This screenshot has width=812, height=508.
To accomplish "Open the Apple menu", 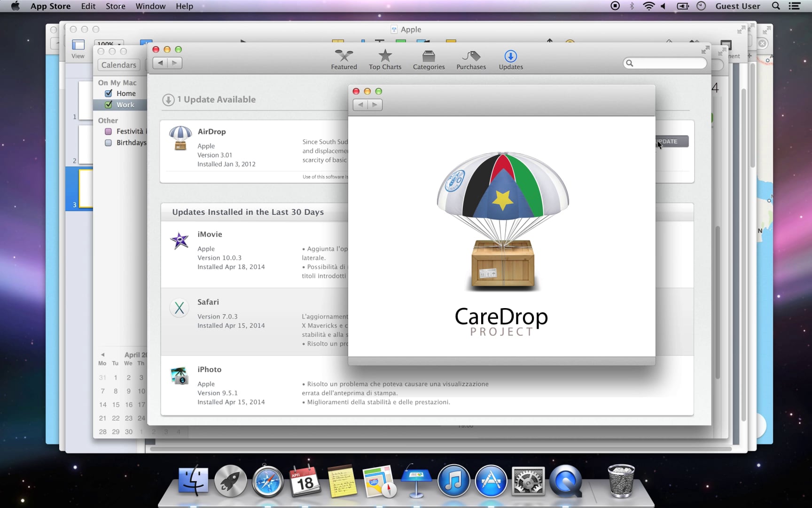I will (x=15, y=6).
